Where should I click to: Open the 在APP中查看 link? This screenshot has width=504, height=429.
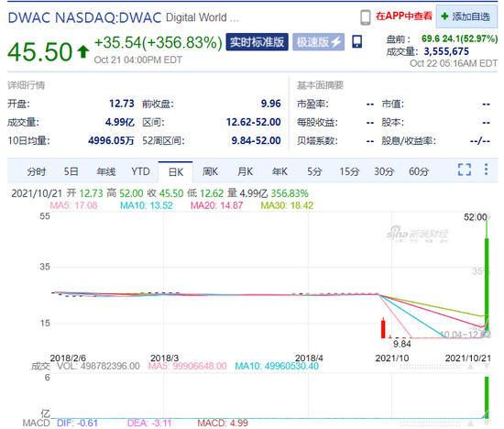(404, 16)
